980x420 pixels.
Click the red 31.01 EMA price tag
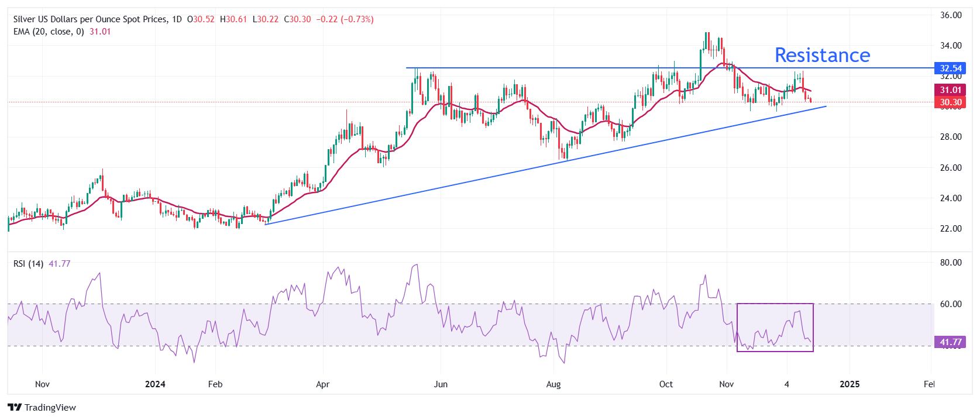tap(950, 90)
